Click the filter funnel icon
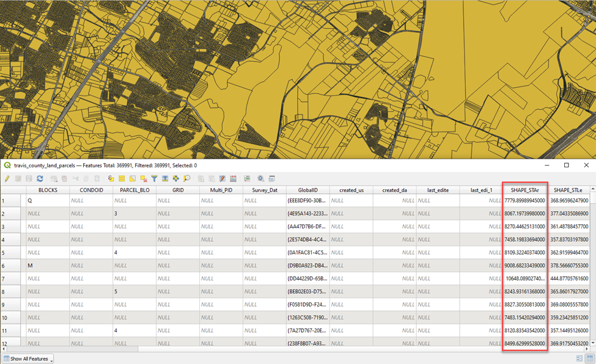 (154, 179)
